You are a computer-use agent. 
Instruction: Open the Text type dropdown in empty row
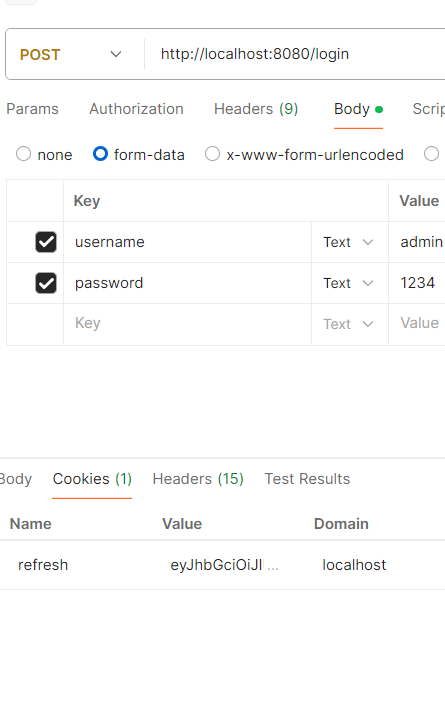[348, 324]
